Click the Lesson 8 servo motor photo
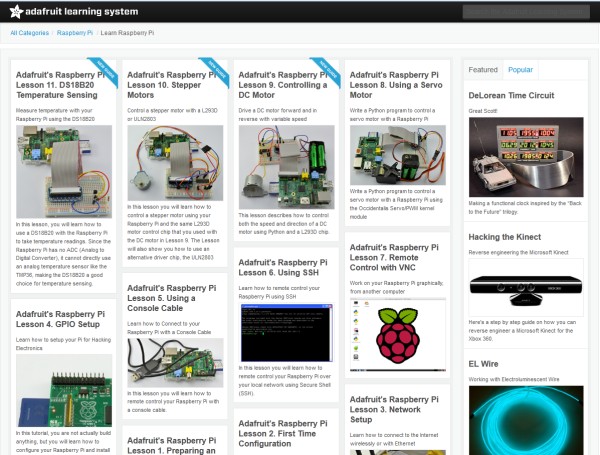The image size is (600, 455). tap(398, 155)
